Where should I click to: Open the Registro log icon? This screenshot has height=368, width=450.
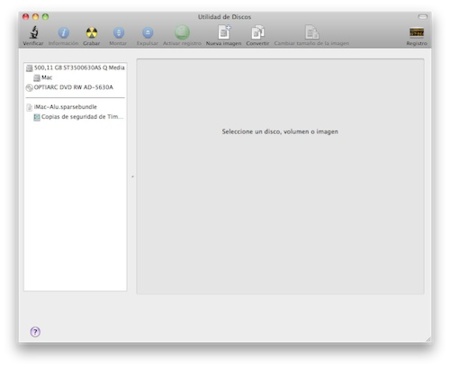tap(416, 32)
